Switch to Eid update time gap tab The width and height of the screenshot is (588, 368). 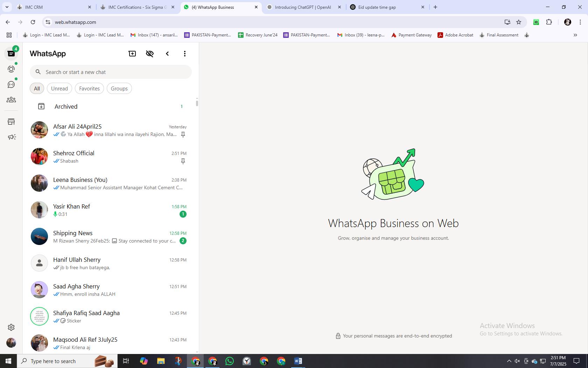[387, 7]
